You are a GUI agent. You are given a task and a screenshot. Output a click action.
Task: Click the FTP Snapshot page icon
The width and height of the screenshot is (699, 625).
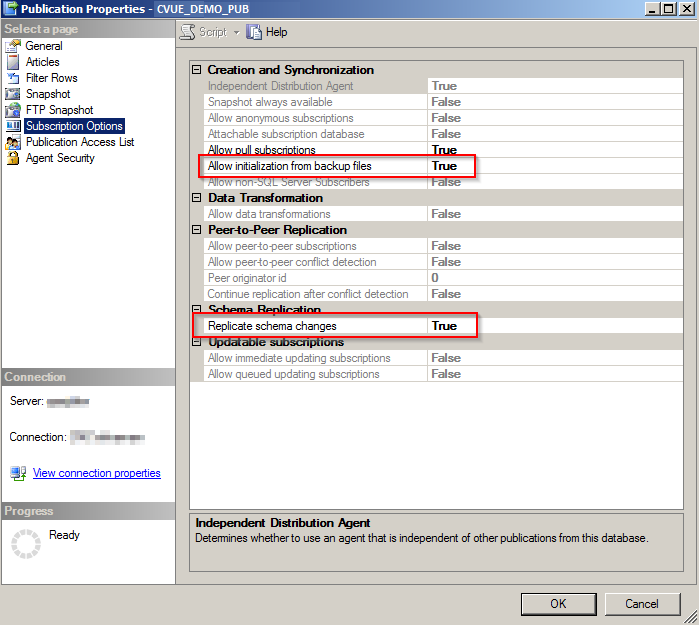[x=13, y=110]
